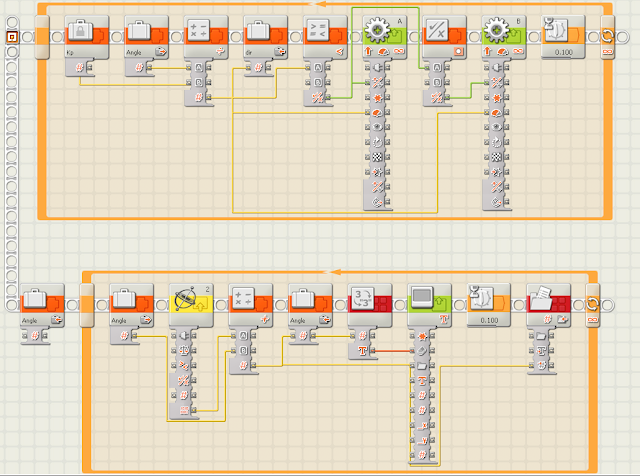Select the Number to Text block
This screenshot has width=640, height=476.
(x=370, y=306)
